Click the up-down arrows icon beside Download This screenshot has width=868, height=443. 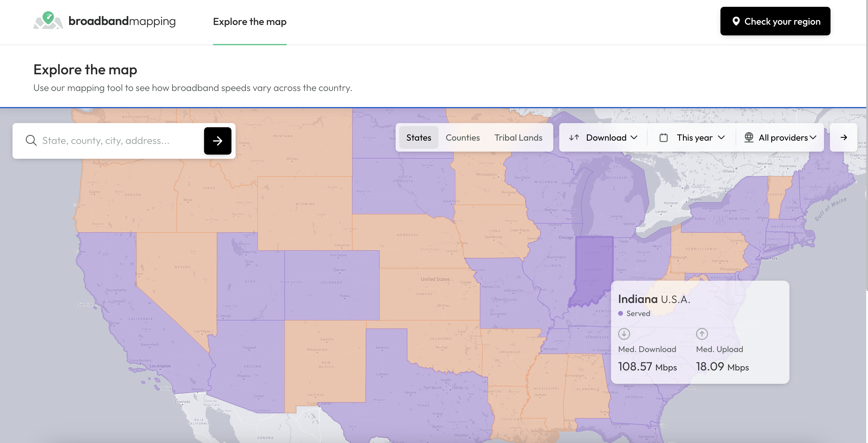574,137
